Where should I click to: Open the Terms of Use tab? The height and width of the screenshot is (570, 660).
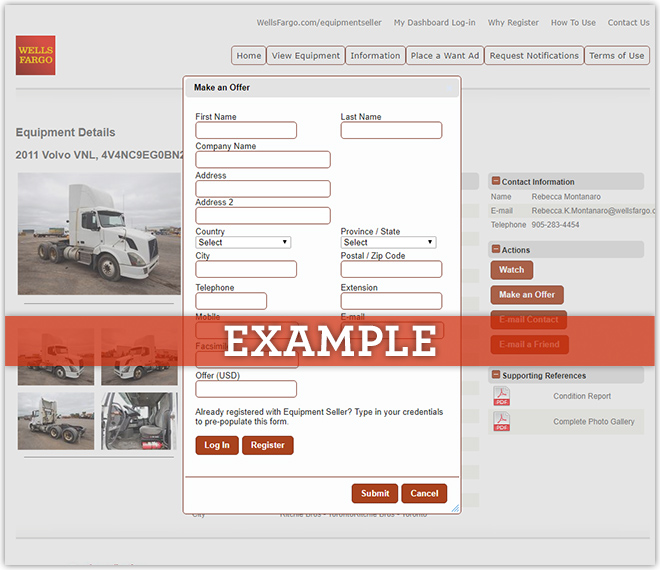coord(617,56)
